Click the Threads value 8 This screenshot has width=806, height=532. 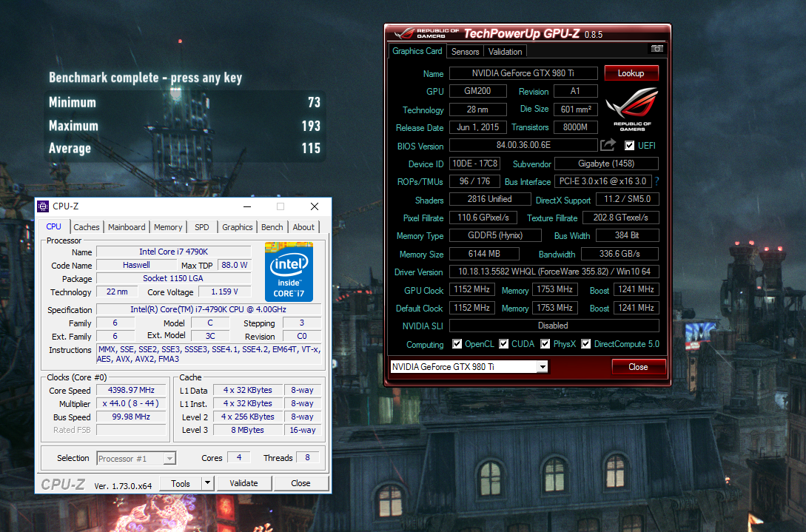[x=307, y=457]
